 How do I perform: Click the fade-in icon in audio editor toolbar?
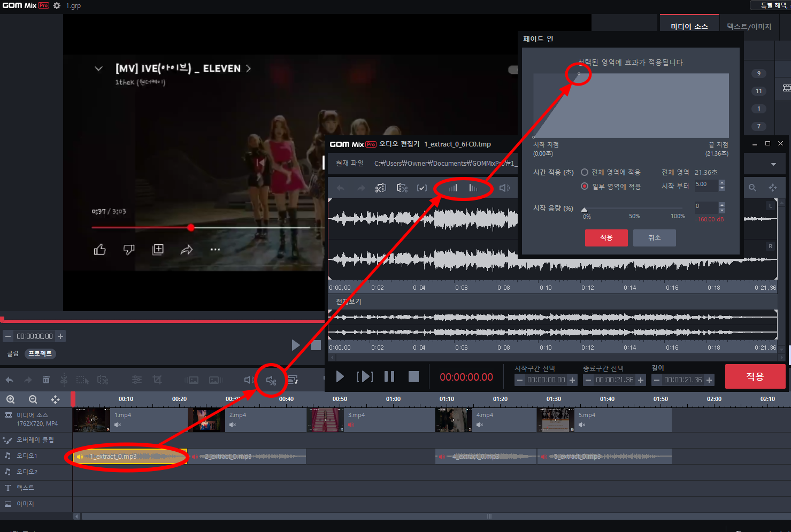tap(453, 188)
